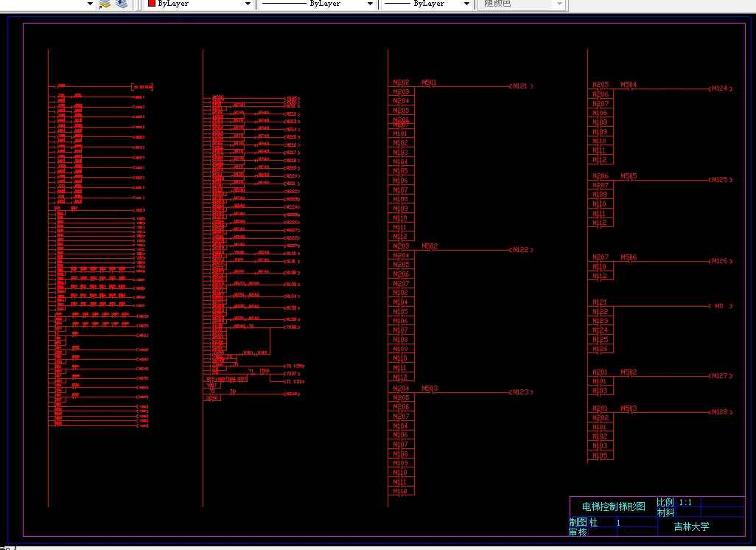Select the M122 output coil

tap(521, 249)
